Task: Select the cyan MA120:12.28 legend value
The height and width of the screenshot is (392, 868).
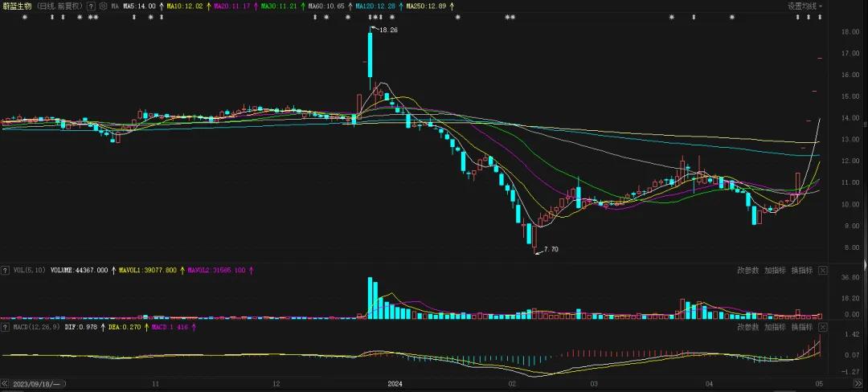Action: tap(375, 6)
